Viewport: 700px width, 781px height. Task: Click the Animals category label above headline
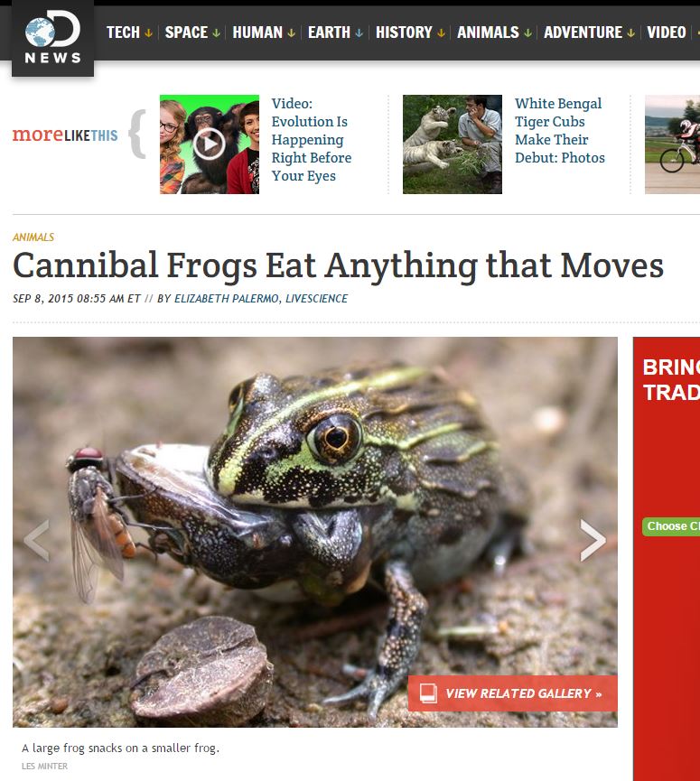click(33, 237)
